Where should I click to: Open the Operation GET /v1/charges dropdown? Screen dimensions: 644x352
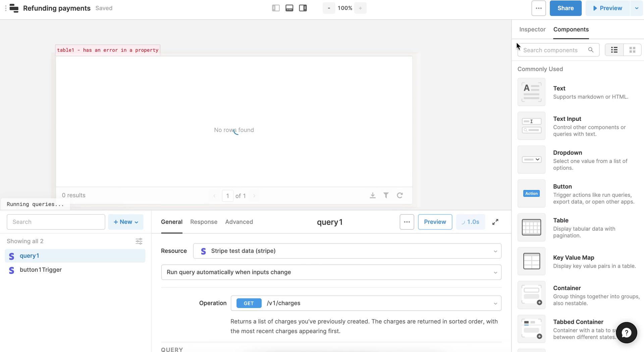click(x=366, y=303)
